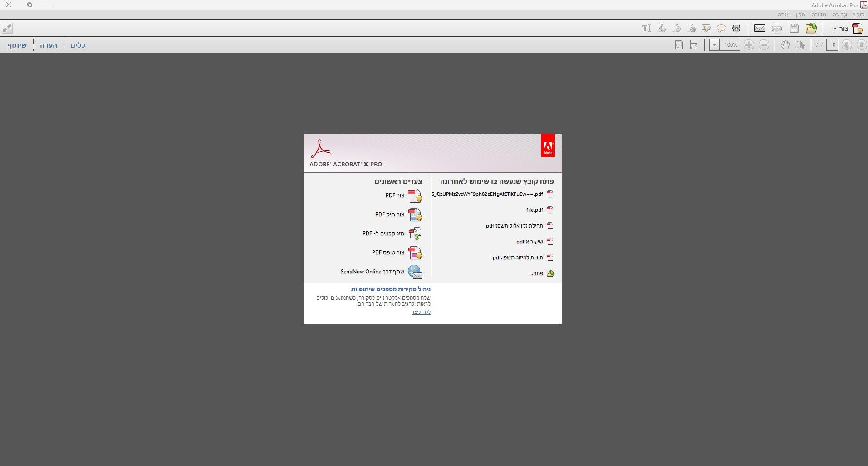Viewport: 868px width, 466px height.
Task: Click מזג קבצים ל- PDF (Combine Files)
Action: [392, 233]
